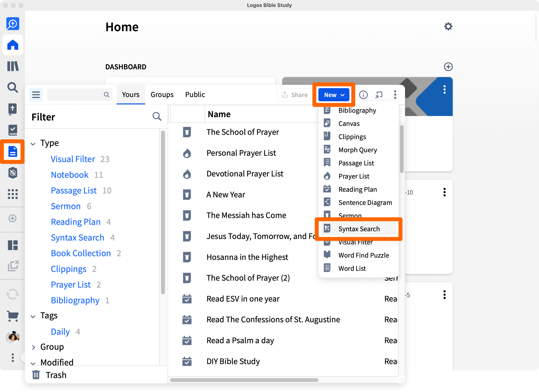Click the sync icon in sidebar
Image resolution: width=539 pixels, height=392 pixels.
tap(13, 294)
